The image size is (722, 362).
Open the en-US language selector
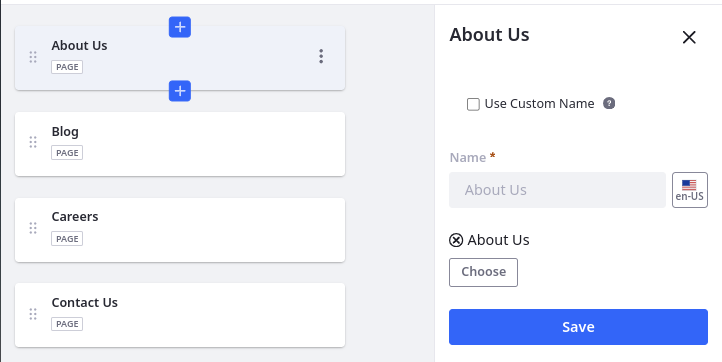[690, 190]
